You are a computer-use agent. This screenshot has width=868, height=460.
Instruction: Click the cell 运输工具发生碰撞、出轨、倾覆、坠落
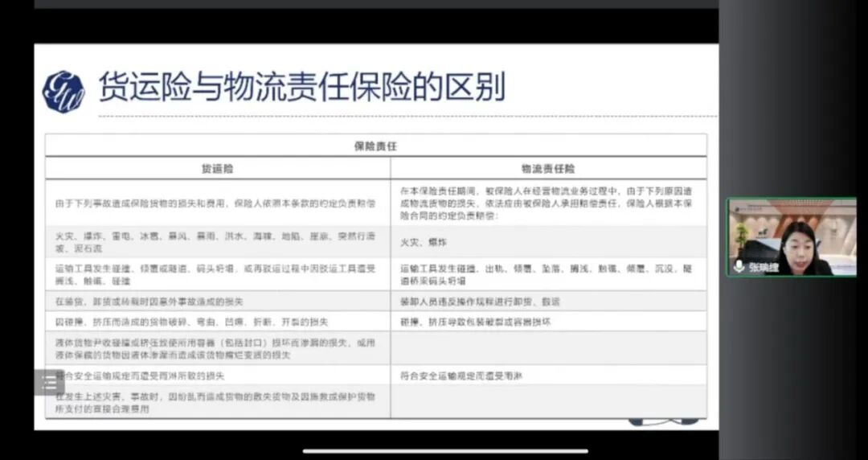click(548, 275)
